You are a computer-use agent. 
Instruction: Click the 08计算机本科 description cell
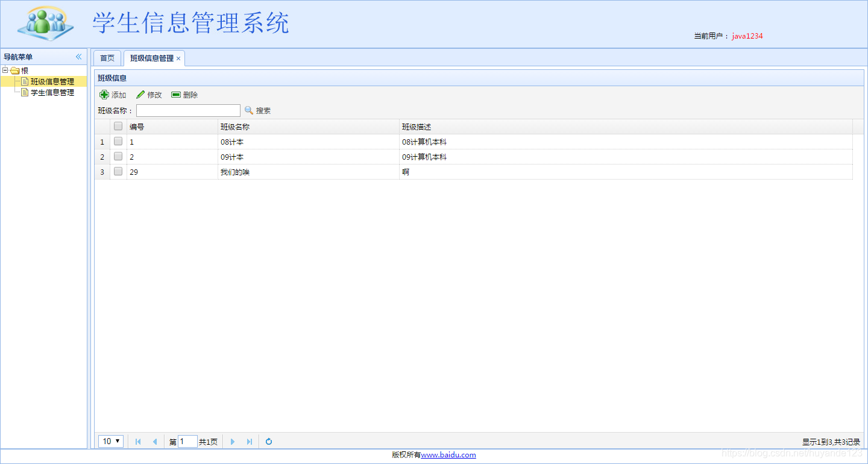(x=626, y=142)
